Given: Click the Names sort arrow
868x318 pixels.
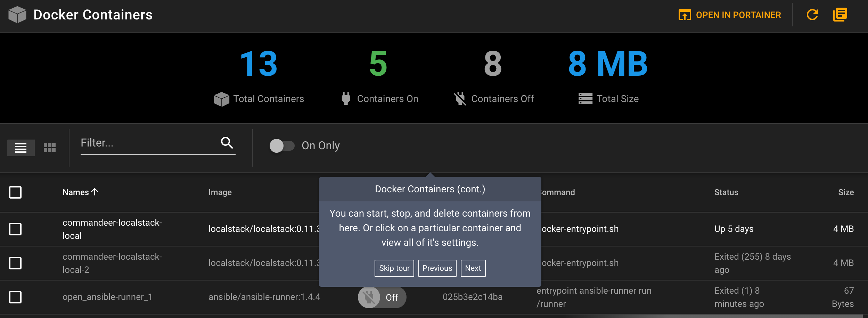Looking at the screenshot, I should [x=95, y=192].
